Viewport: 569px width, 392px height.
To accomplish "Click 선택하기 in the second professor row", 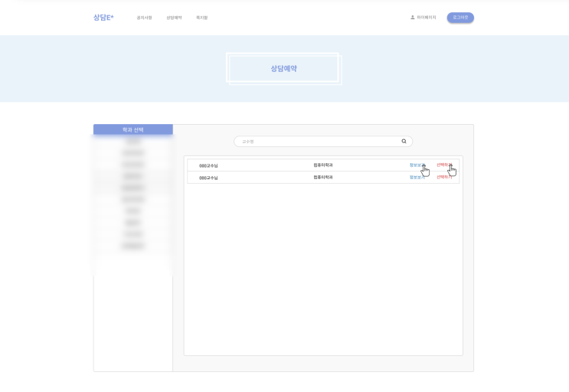I will click(444, 178).
